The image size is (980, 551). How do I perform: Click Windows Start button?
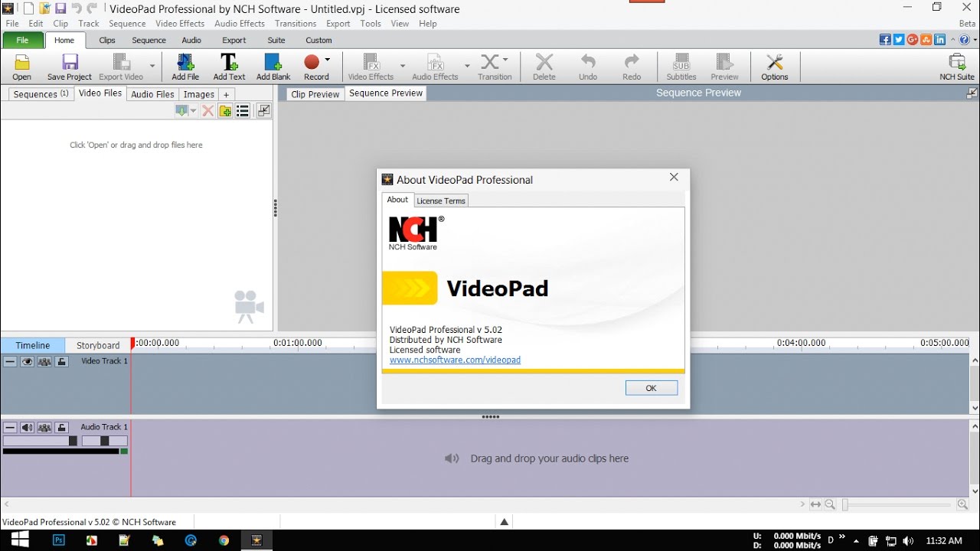tap(19, 540)
